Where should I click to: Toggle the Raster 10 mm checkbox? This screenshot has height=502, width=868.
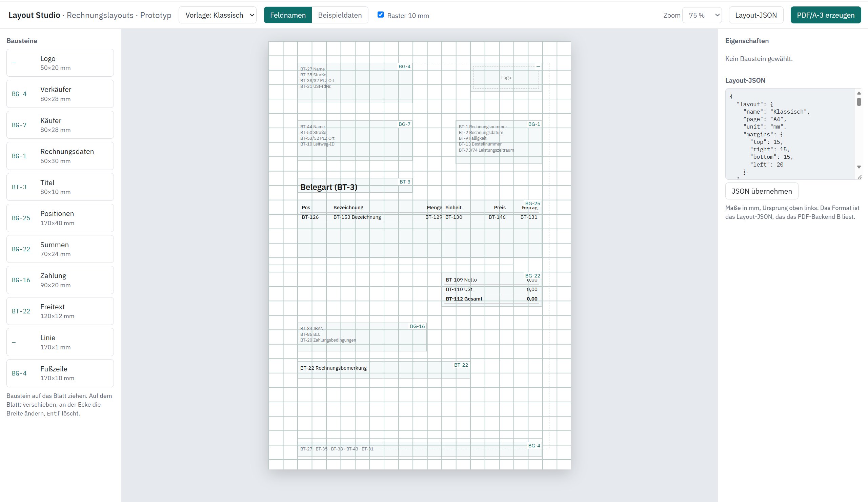click(380, 15)
